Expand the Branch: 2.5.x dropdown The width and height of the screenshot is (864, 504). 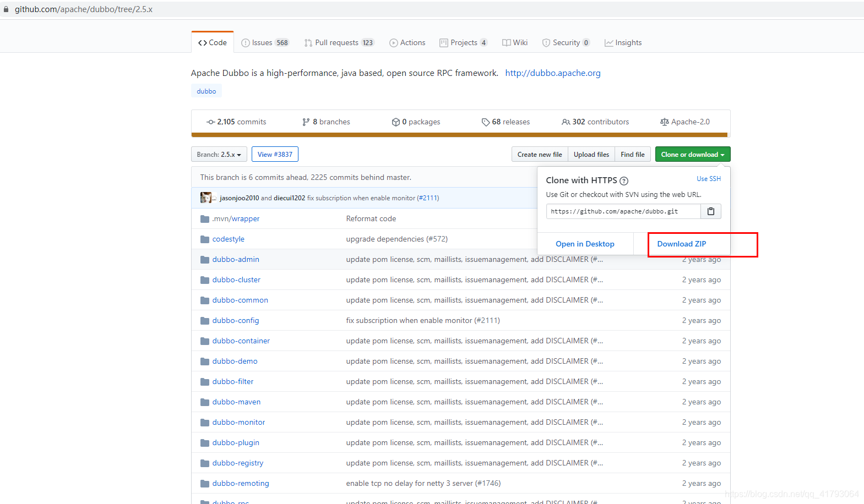[219, 154]
